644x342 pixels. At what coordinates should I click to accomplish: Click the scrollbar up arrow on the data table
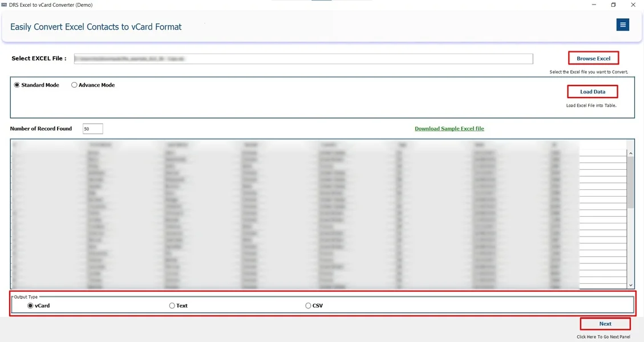630,153
